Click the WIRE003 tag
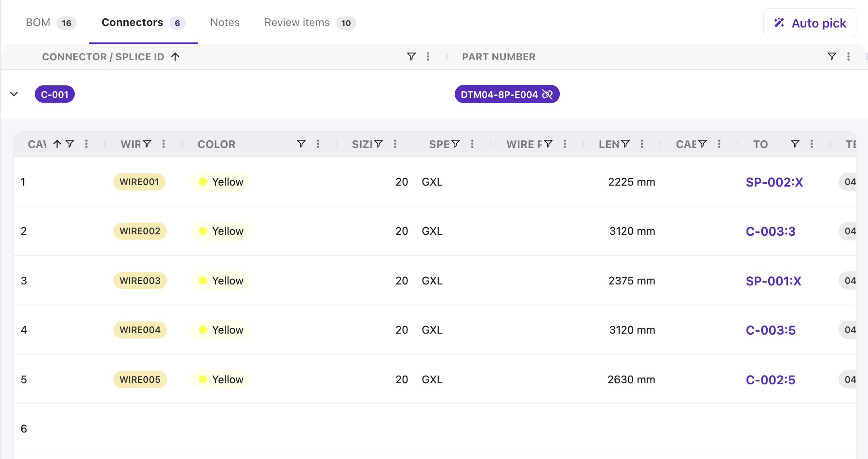This screenshot has width=868, height=459. pyautogui.click(x=140, y=281)
